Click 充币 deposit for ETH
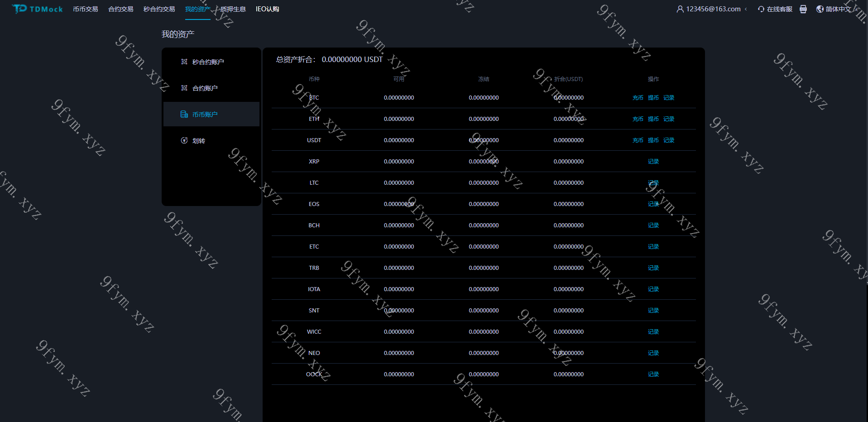868x422 pixels. point(638,119)
